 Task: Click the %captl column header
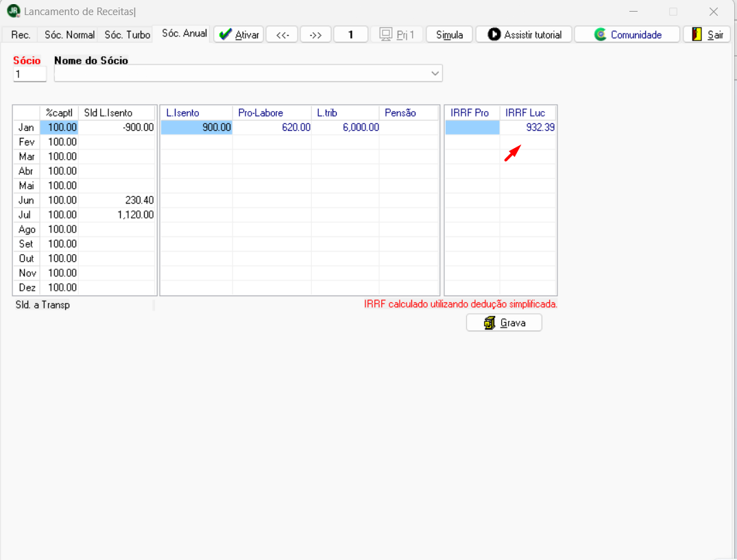(x=59, y=112)
